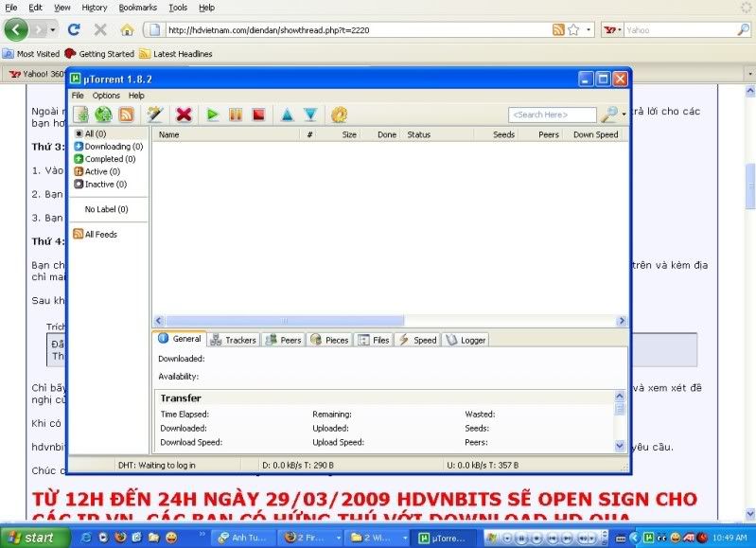This screenshot has height=548, width=756.
Task: Open Firefox History menu
Action: pos(95,8)
